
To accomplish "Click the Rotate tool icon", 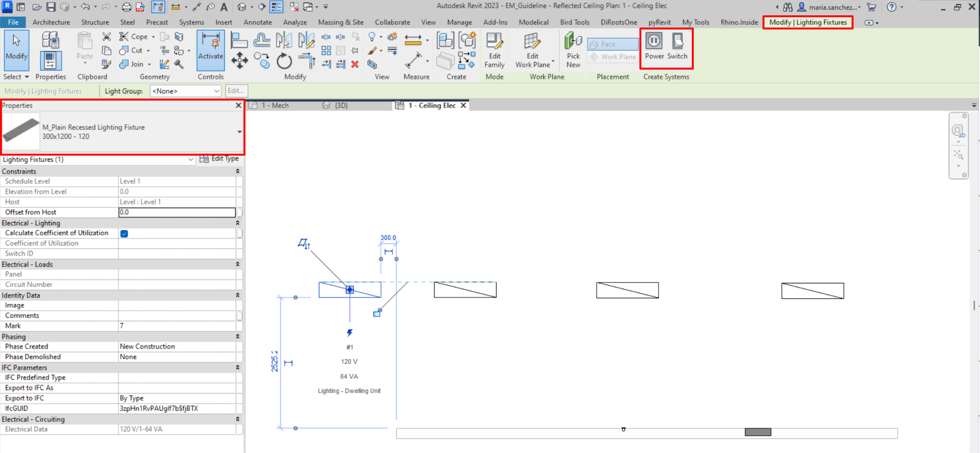I will pos(284,61).
